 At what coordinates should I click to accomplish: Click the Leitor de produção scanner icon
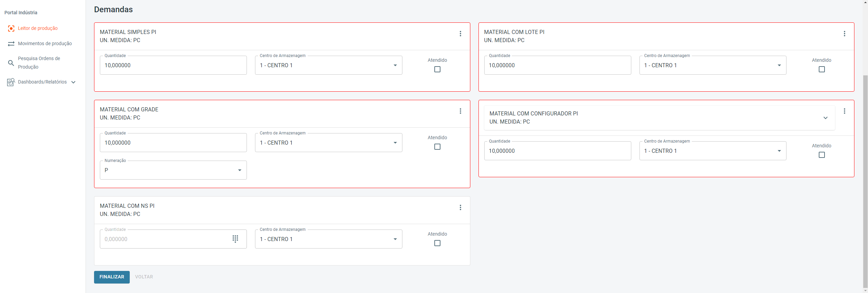pyautogui.click(x=11, y=29)
